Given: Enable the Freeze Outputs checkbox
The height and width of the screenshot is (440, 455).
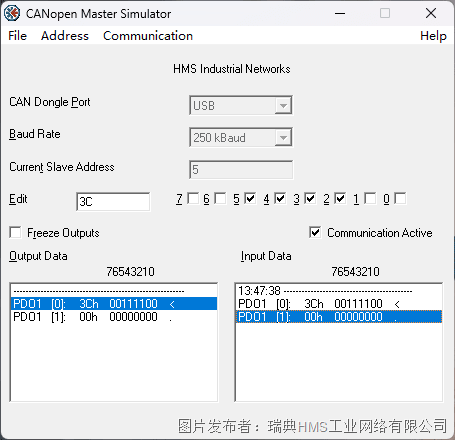Looking at the screenshot, I should tap(15, 232).
